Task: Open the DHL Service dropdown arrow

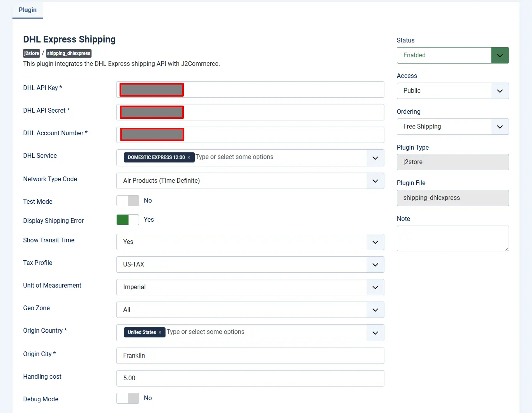Action: pyautogui.click(x=375, y=158)
